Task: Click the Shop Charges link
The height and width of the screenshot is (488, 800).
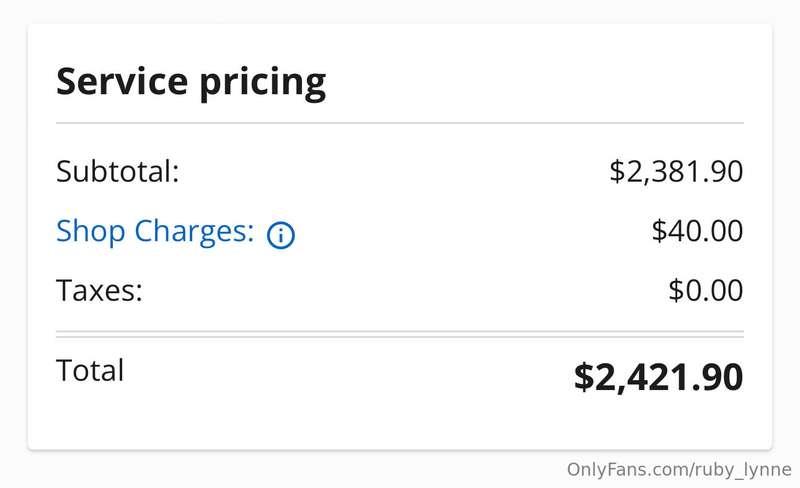Action: point(155,232)
